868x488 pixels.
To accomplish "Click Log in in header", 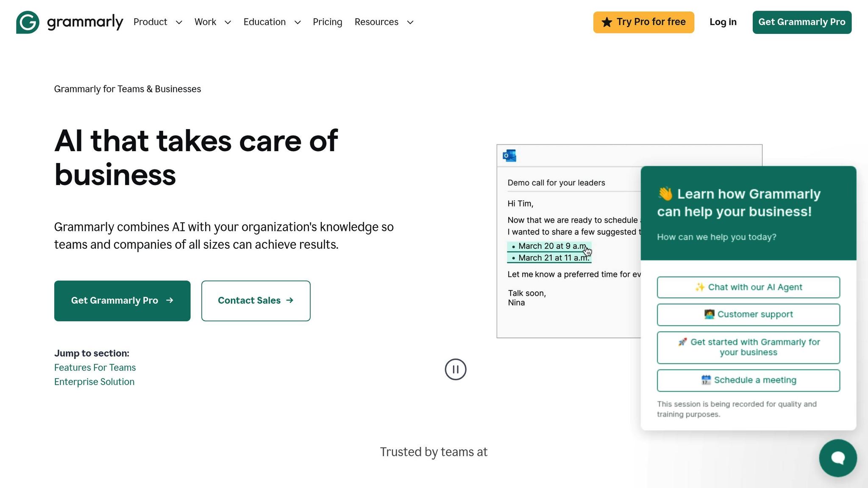I will (723, 22).
